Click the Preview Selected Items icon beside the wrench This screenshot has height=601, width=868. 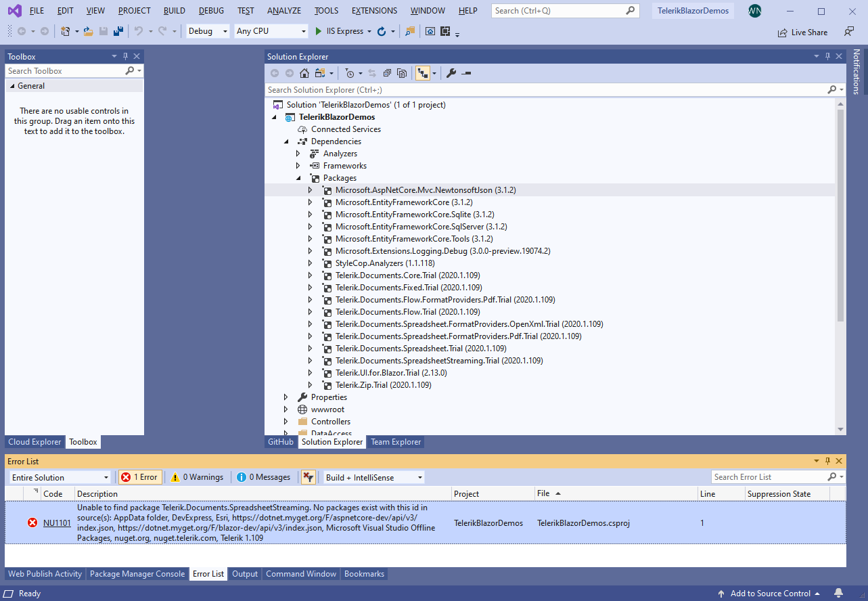[x=466, y=73]
